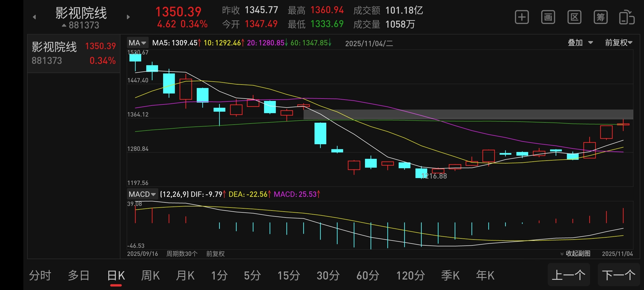644x290 pixels.
Task: Open the chip distribution (筹) icon
Action: click(x=601, y=17)
